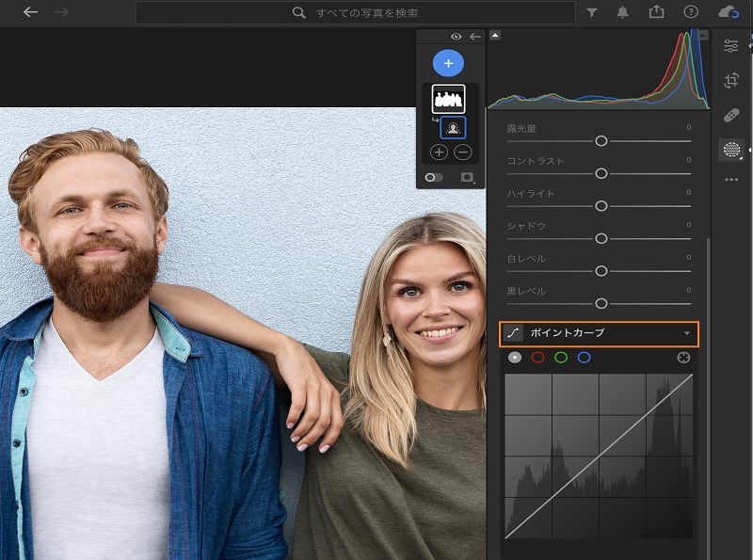
Task: Click the cloud sync status icon
Action: pos(728,12)
